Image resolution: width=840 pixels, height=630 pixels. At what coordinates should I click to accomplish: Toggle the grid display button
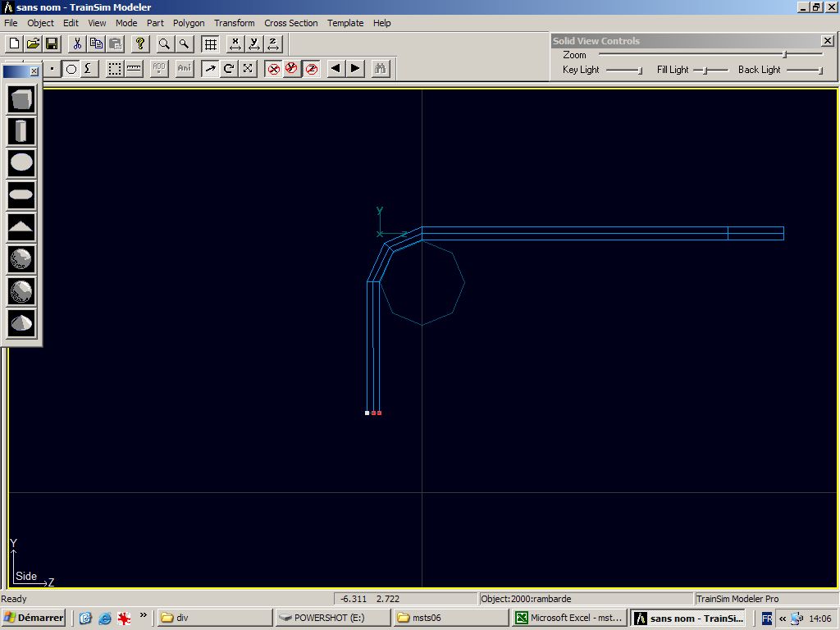pos(210,44)
